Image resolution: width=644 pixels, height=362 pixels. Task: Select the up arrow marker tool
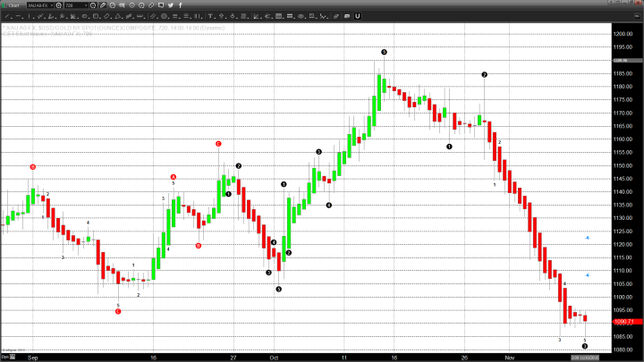(x=222, y=16)
